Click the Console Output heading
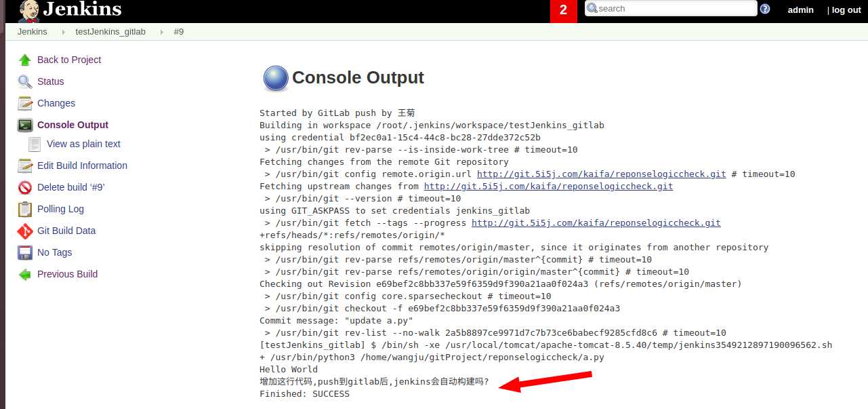868x409 pixels. (358, 77)
